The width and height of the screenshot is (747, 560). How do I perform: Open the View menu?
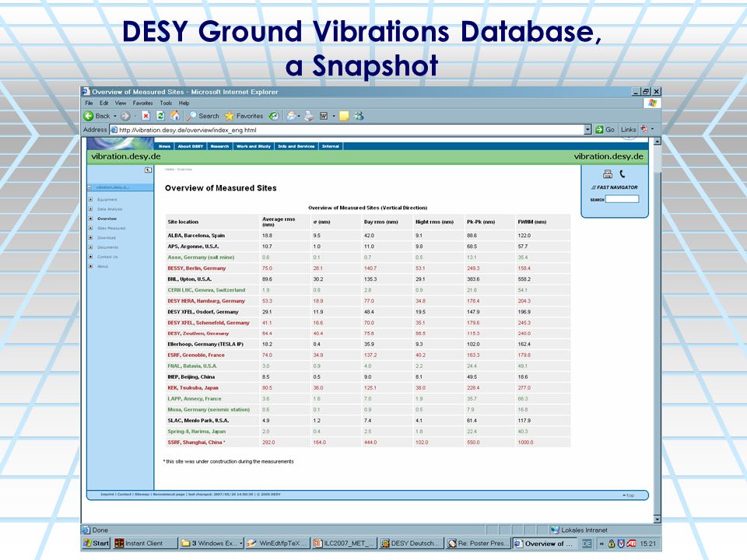coord(121,103)
